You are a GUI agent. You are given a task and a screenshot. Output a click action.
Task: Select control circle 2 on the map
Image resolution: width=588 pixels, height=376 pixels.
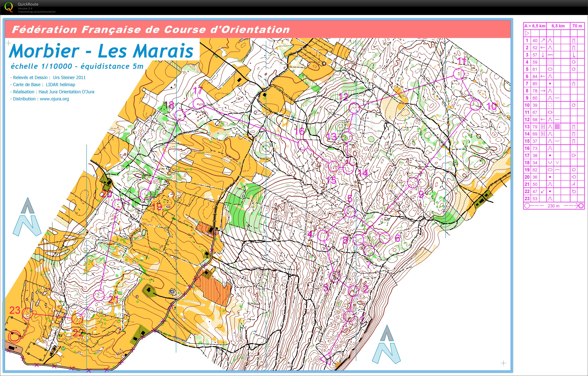pyautogui.click(x=353, y=291)
